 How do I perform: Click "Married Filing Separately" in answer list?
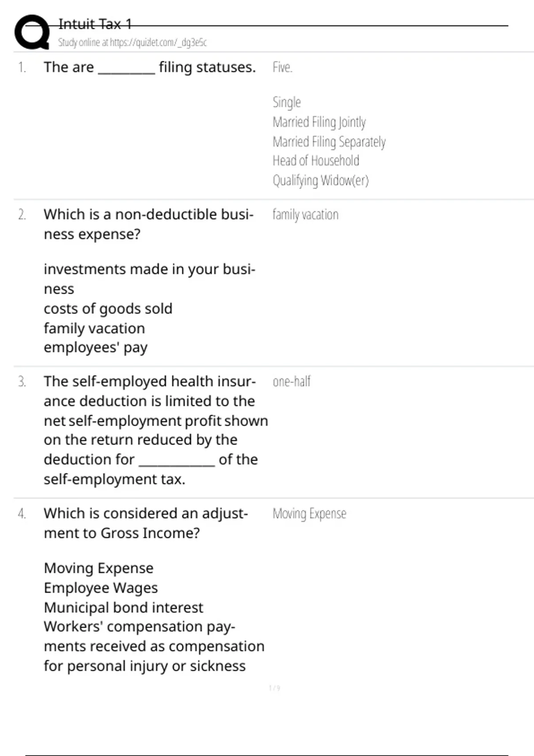[x=329, y=141]
